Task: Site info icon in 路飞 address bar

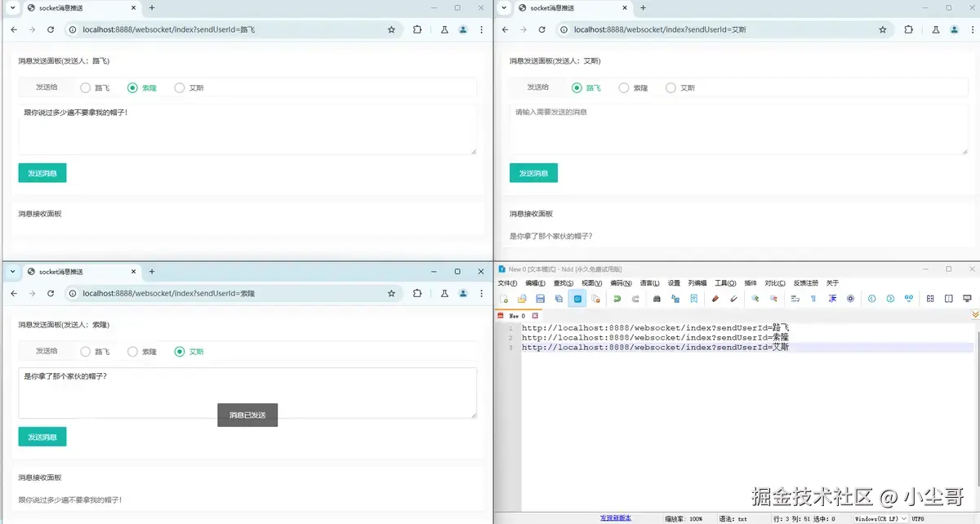Action: point(73,29)
